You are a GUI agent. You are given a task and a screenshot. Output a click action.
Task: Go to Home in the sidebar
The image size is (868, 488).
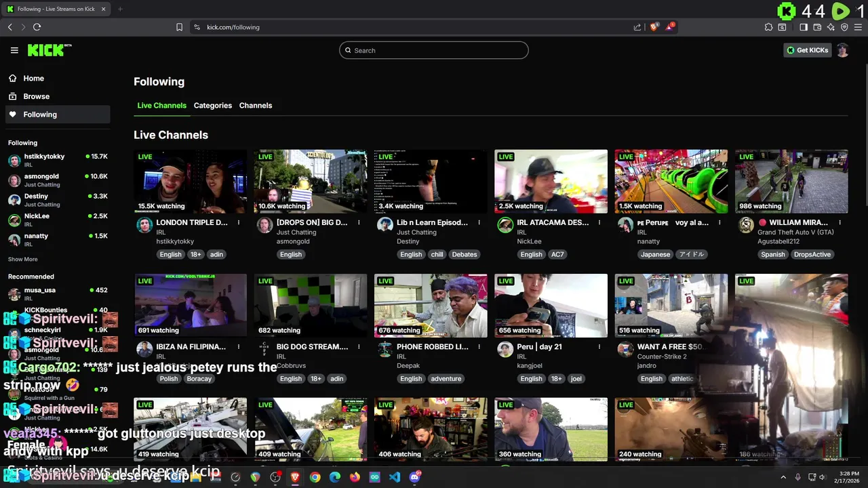57,78
